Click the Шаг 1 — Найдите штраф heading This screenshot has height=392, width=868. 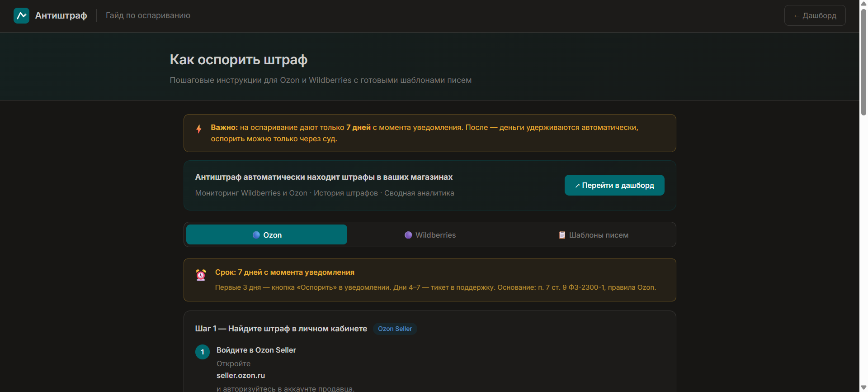tap(281, 329)
